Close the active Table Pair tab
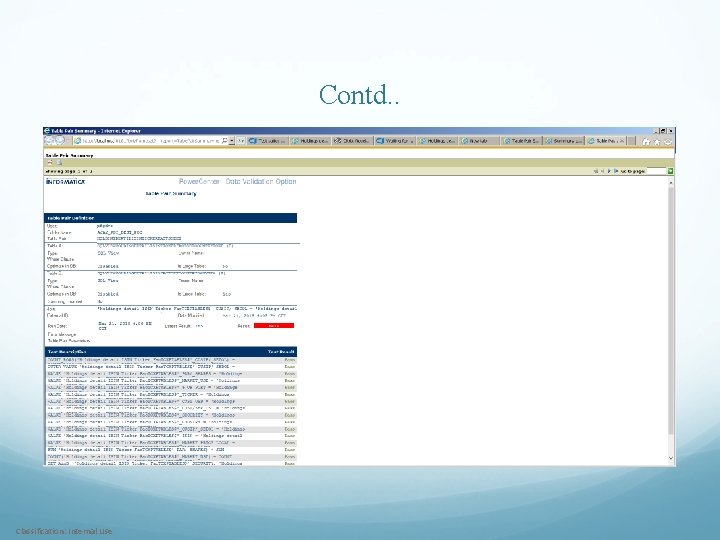720x540 pixels. coord(622,141)
